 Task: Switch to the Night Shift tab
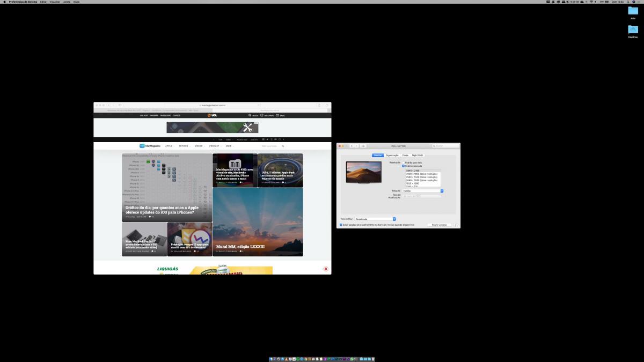click(x=418, y=156)
